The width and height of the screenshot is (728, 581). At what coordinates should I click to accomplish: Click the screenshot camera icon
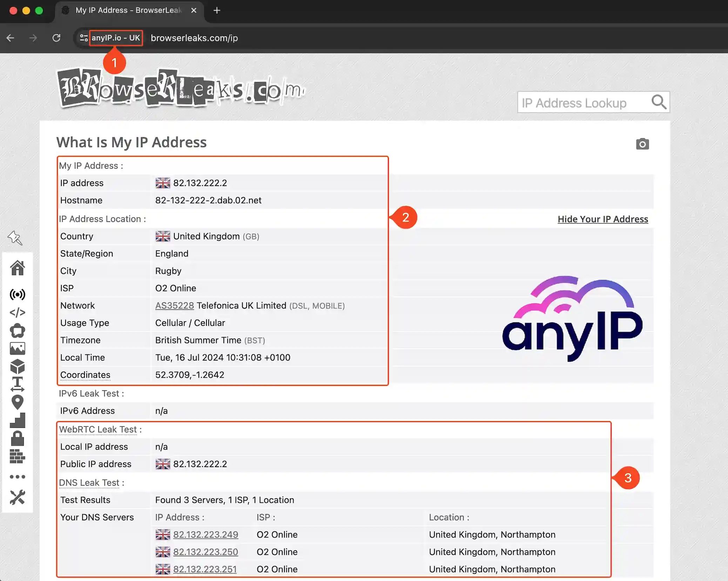(x=643, y=144)
